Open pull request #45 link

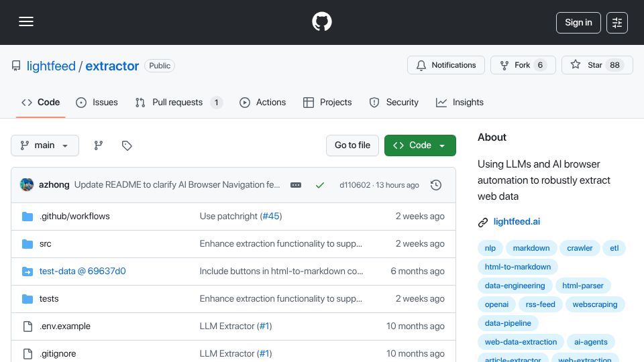[x=270, y=217]
